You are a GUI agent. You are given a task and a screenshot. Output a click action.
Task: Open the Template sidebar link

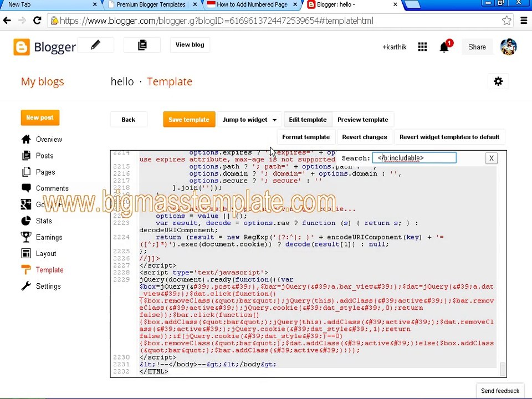click(x=49, y=270)
